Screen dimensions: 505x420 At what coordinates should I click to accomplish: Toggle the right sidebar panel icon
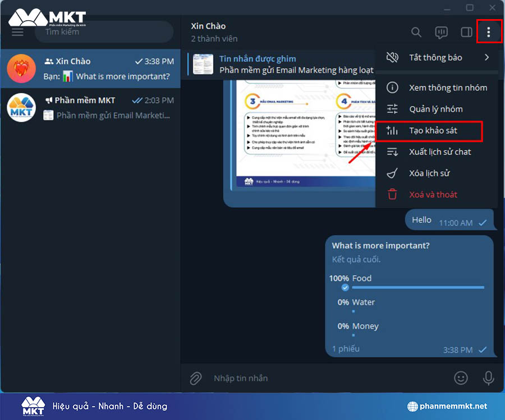pos(466,33)
